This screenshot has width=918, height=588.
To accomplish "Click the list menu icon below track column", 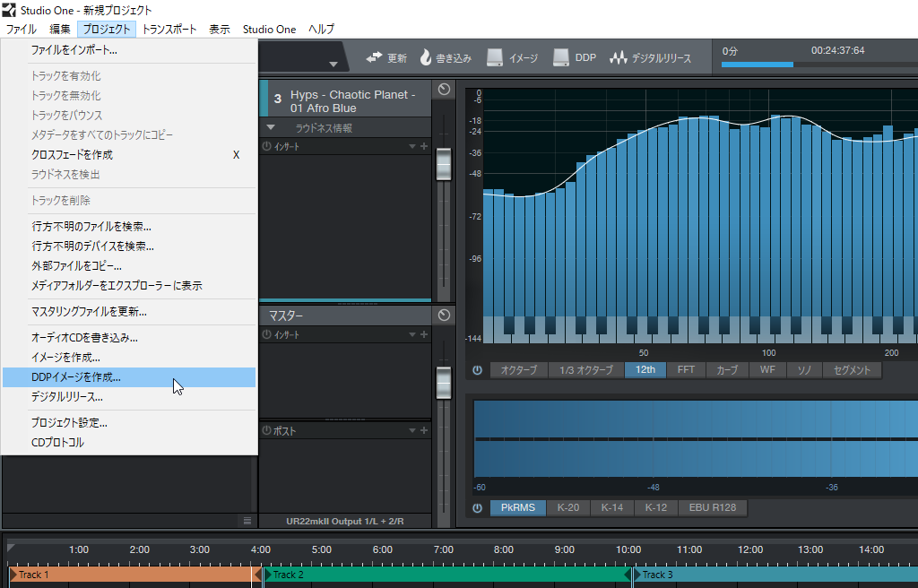I will click(x=247, y=521).
